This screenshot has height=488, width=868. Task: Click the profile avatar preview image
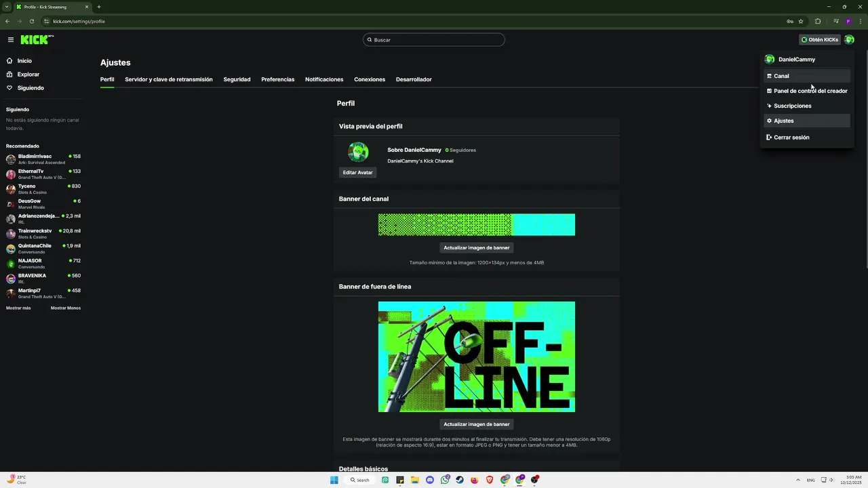click(358, 152)
